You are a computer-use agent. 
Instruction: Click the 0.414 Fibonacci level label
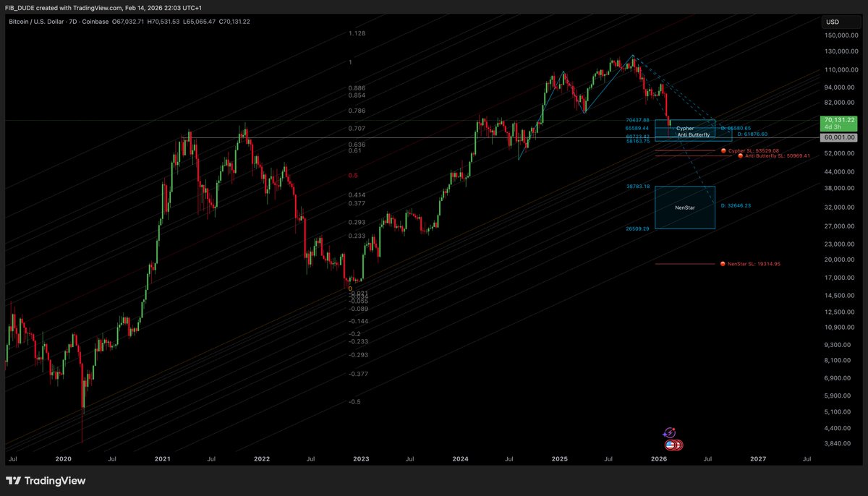pyautogui.click(x=357, y=195)
